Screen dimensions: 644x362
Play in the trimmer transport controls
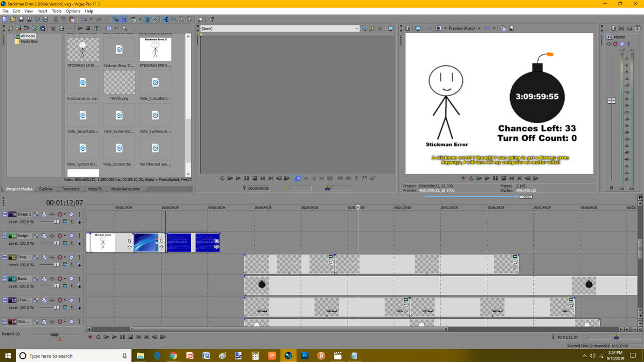(x=239, y=178)
